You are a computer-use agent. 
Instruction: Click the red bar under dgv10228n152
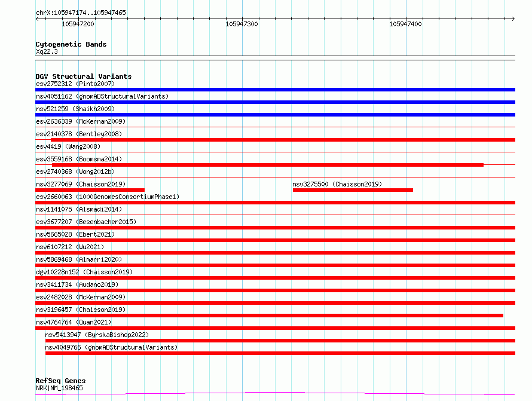tap(275, 278)
